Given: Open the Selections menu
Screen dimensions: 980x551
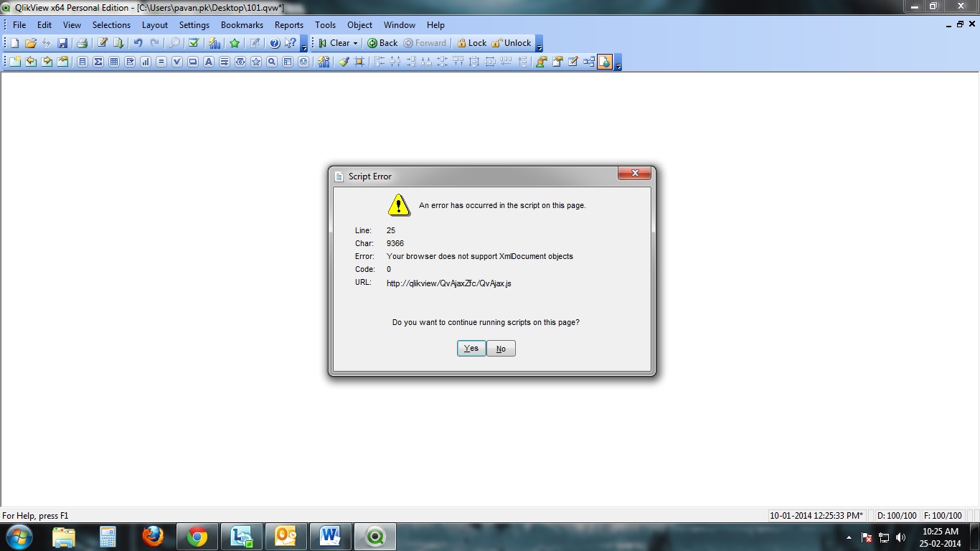Looking at the screenshot, I should pyautogui.click(x=111, y=24).
